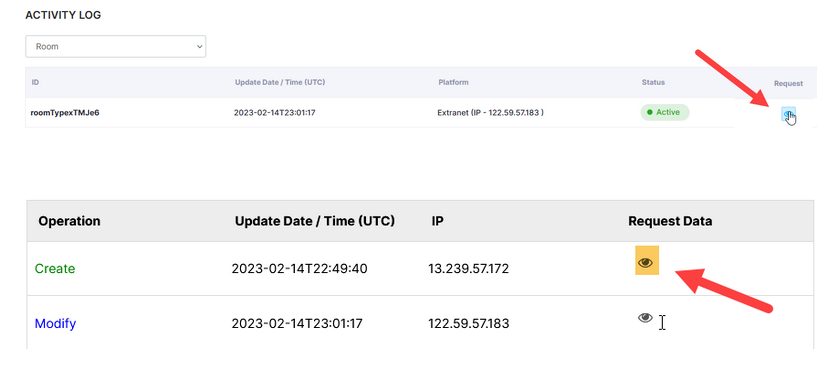Image resolution: width=822 pixels, height=366 pixels.
Task: Select the Extranet platform IP cell
Action: pyautogui.click(x=490, y=112)
